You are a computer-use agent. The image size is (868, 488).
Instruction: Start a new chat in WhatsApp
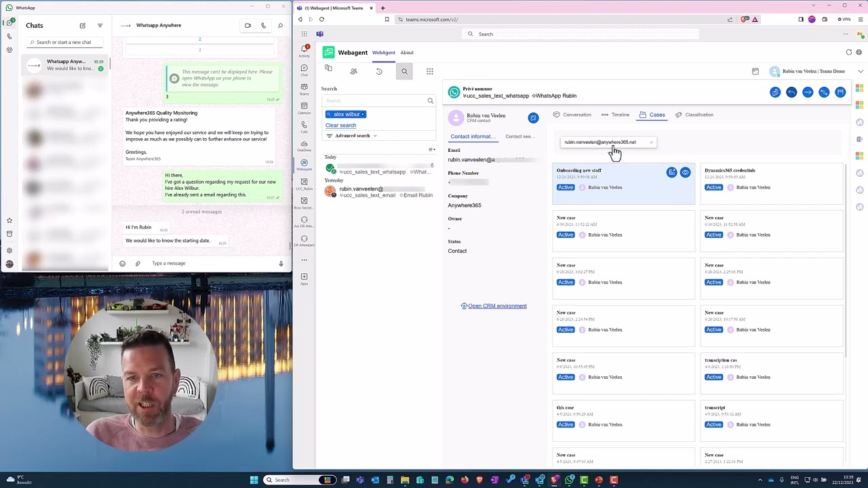83,26
